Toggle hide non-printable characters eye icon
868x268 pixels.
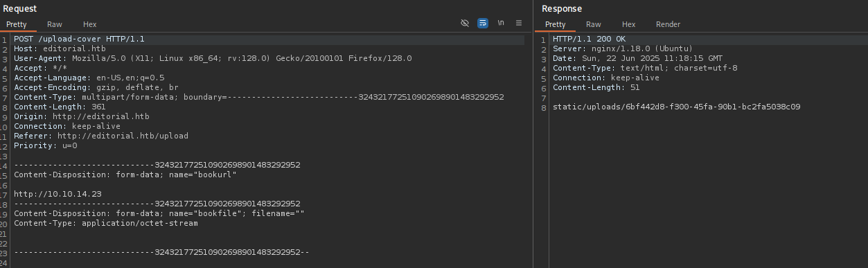(465, 23)
